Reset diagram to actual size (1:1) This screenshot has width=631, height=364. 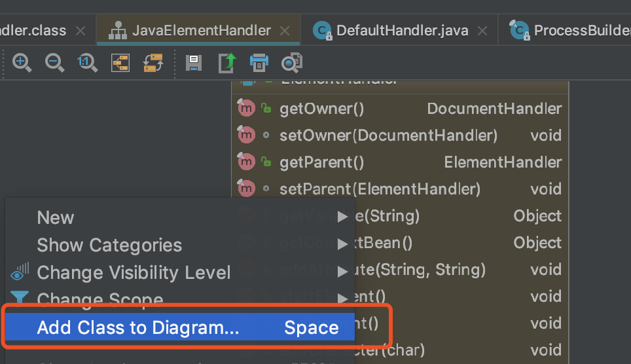pos(87,63)
